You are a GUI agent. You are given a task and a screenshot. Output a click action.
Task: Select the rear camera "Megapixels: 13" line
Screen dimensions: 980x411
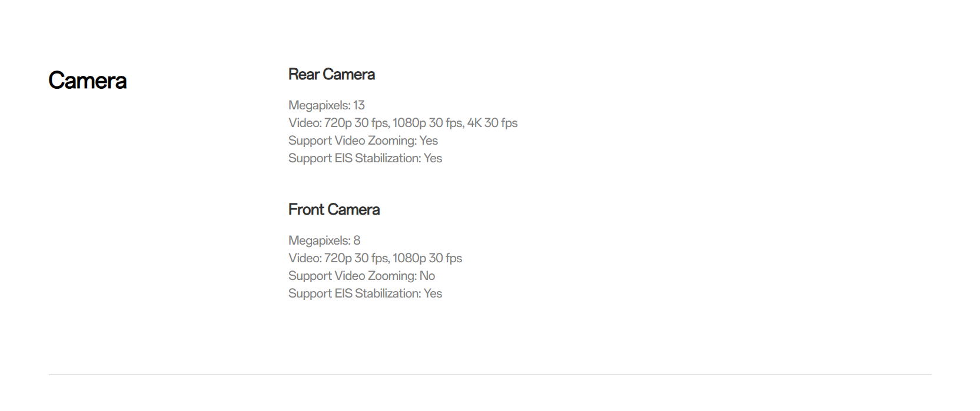(x=326, y=105)
